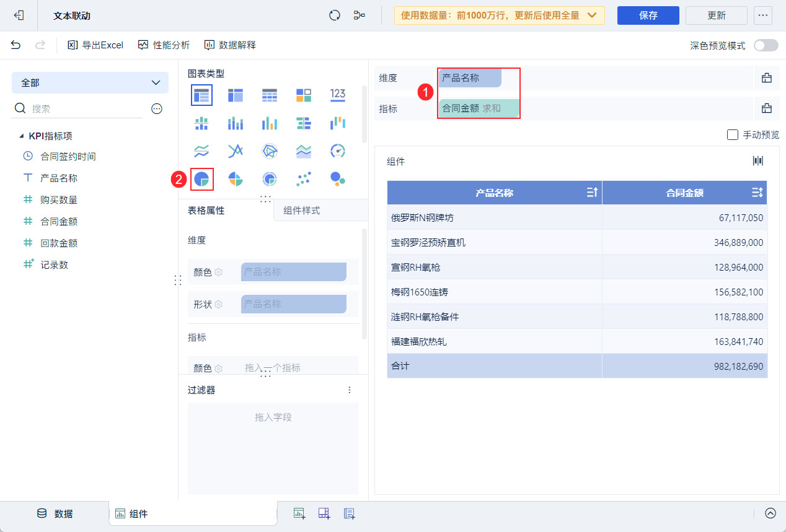Viewport: 786px width, 532px height.
Task: Click the chart icon beside 组件 title
Action: 758,161
